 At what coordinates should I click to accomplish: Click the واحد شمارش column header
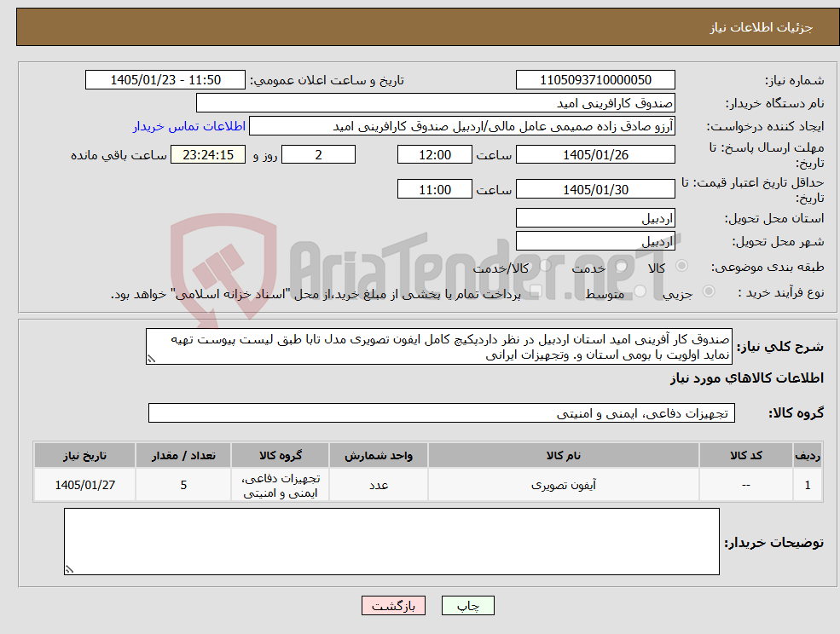click(379, 456)
